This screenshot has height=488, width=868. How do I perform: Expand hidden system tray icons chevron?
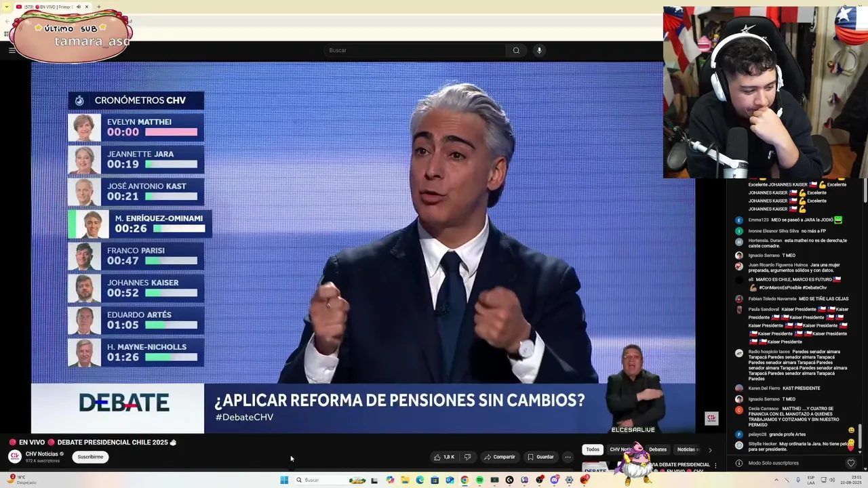point(776,480)
